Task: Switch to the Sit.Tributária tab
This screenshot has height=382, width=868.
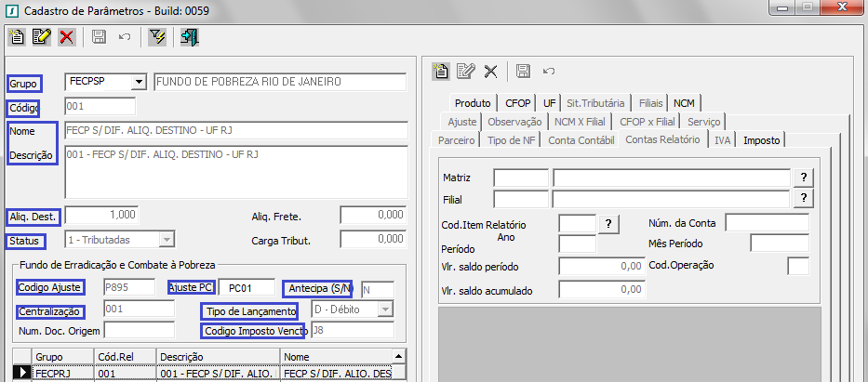Action: tap(595, 103)
